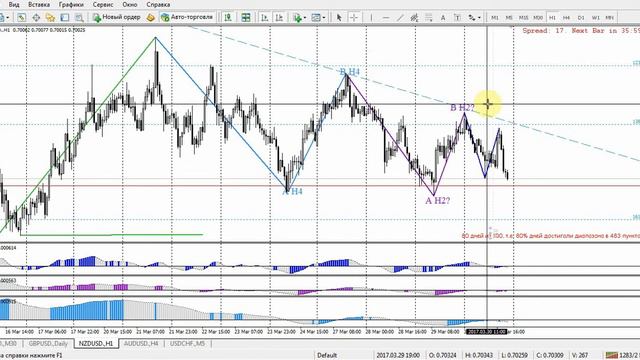Switch chart to bar chart icon
640x360 pixels.
pos(228,17)
